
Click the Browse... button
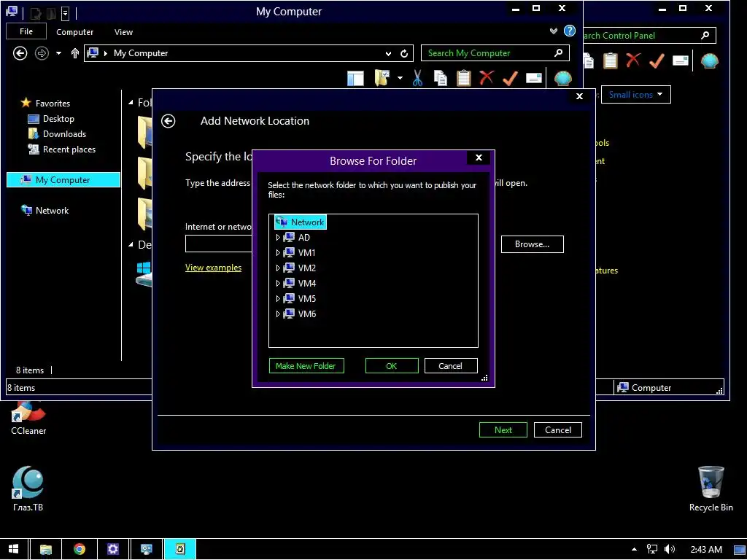[x=532, y=244]
